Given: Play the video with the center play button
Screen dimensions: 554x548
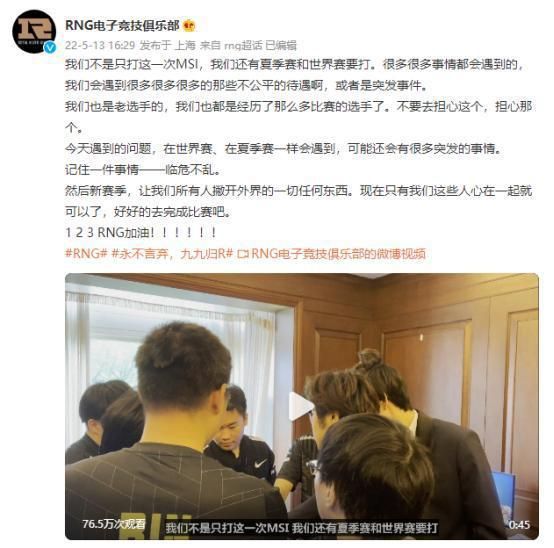Looking at the screenshot, I should click(300, 406).
